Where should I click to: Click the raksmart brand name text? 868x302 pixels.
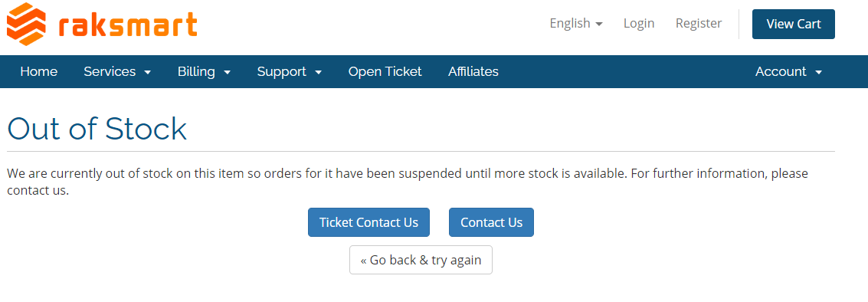pyautogui.click(x=127, y=25)
